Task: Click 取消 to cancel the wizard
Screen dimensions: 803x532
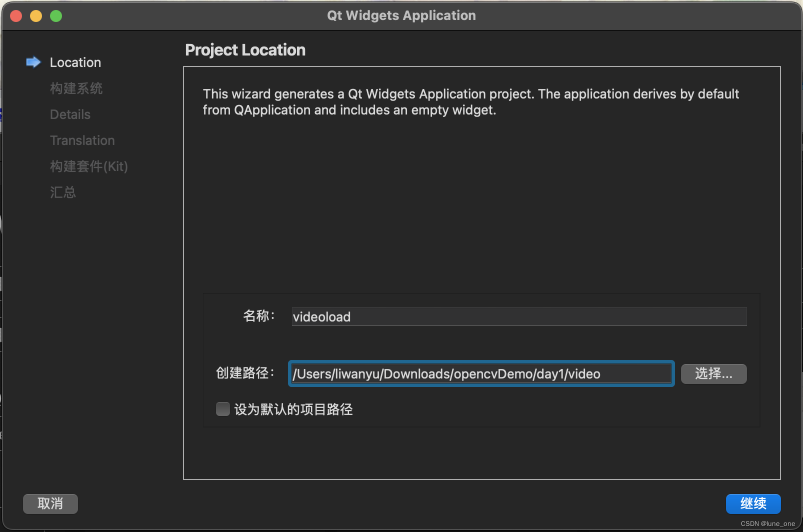Action: tap(50, 503)
